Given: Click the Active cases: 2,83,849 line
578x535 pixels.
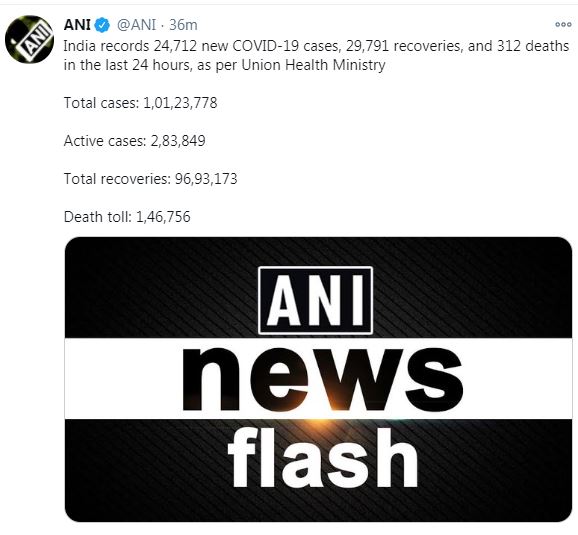Looking at the screenshot, I should point(135,141).
